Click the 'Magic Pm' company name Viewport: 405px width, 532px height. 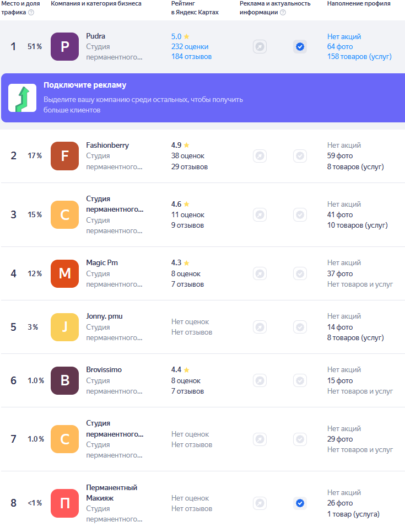[x=102, y=262]
